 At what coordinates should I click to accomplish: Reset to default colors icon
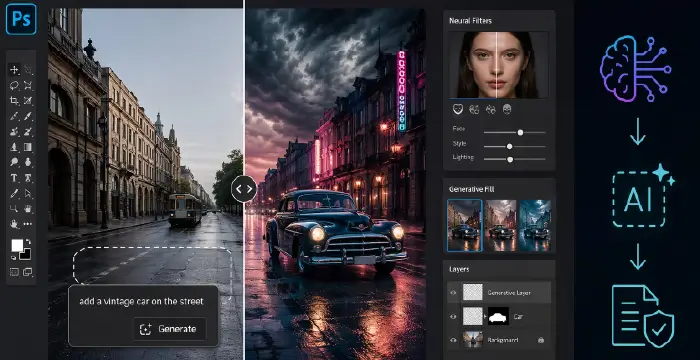pyautogui.click(x=13, y=257)
